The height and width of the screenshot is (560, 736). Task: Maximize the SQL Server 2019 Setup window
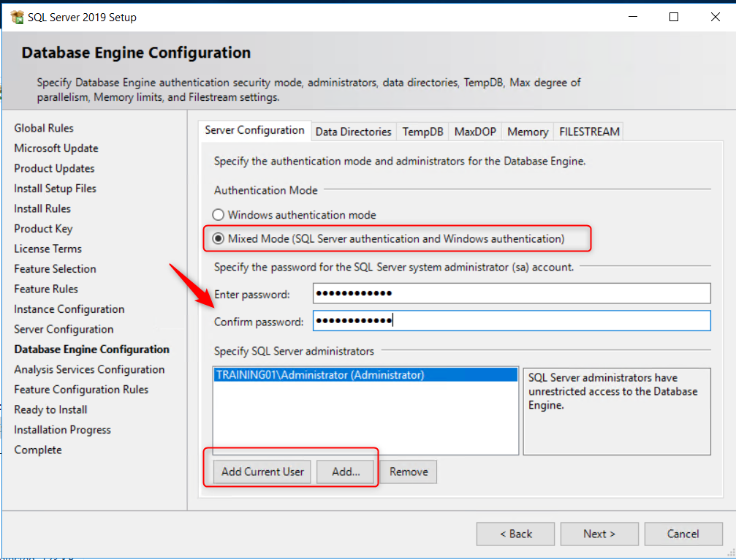click(x=674, y=17)
